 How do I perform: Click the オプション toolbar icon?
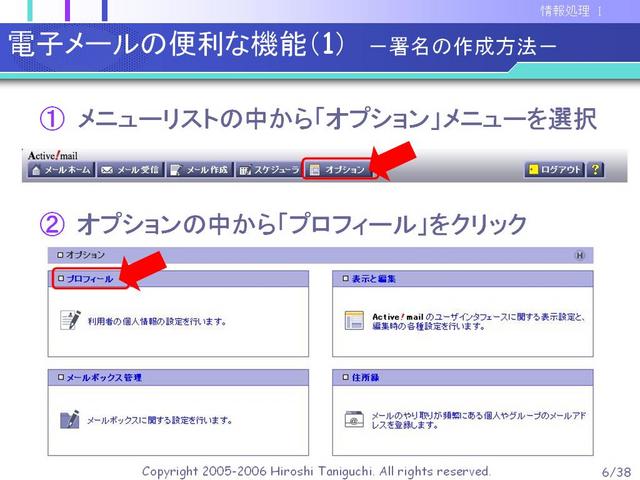(315, 170)
